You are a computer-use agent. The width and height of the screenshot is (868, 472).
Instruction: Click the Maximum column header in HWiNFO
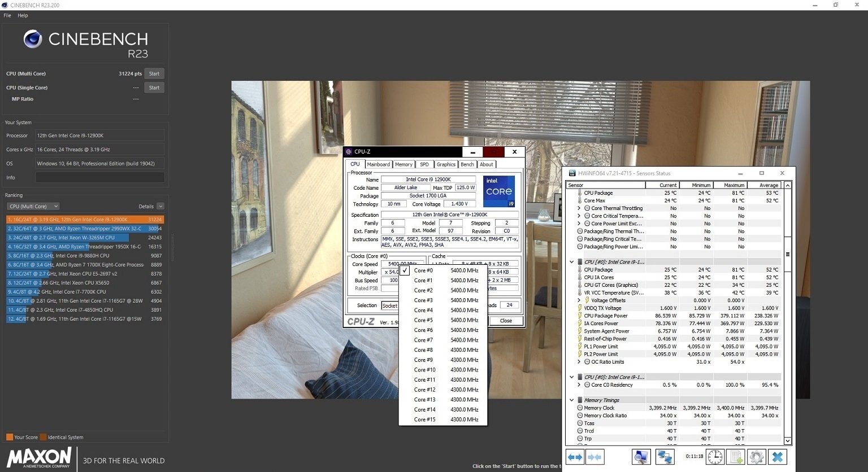pos(730,185)
